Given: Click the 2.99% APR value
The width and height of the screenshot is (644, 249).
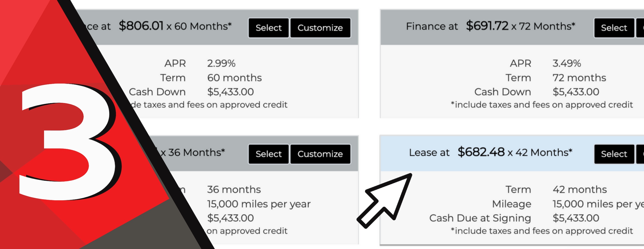Looking at the screenshot, I should point(221,63).
